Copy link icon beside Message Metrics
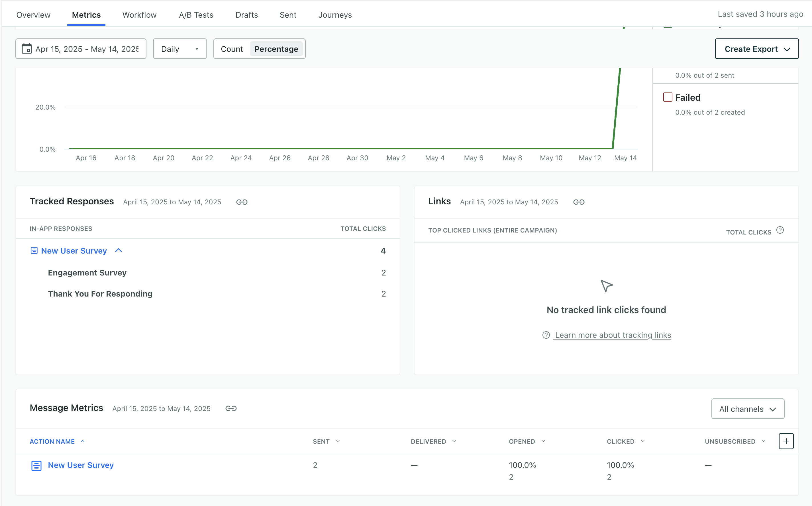Image resolution: width=812 pixels, height=506 pixels. 231,408
